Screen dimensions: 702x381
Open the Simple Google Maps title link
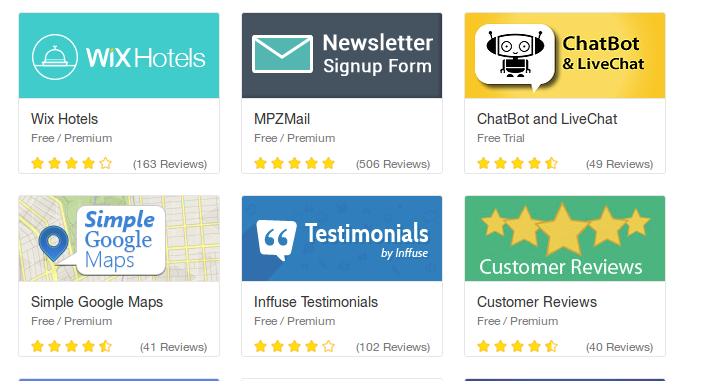[97, 302]
